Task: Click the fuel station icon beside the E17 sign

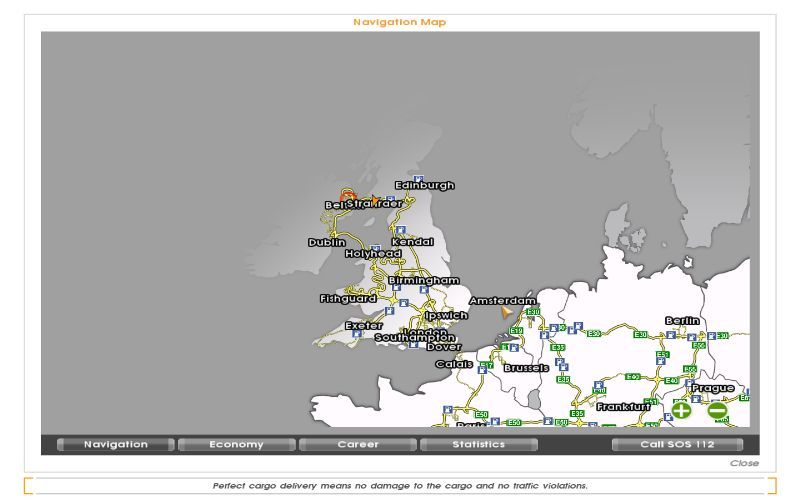Action: [482, 370]
